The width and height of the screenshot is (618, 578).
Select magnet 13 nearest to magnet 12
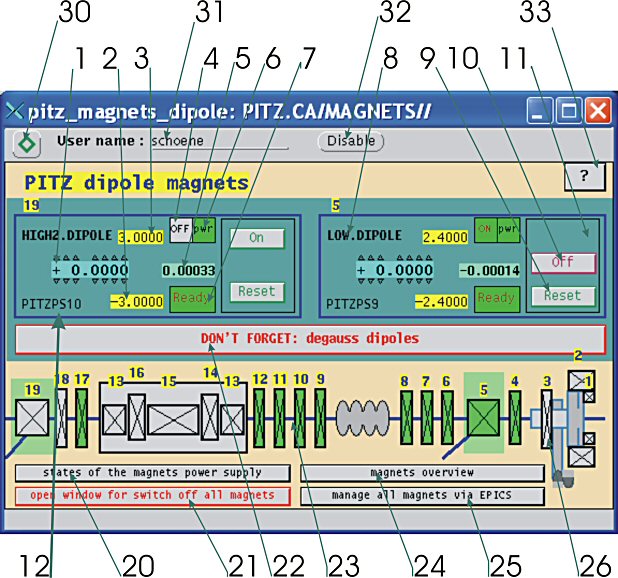[x=232, y=420]
